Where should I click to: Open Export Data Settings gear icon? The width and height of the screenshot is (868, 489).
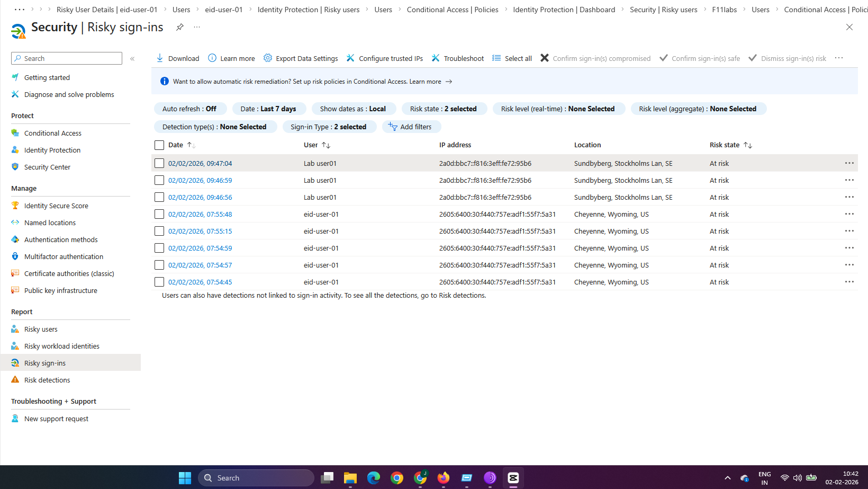268,58
